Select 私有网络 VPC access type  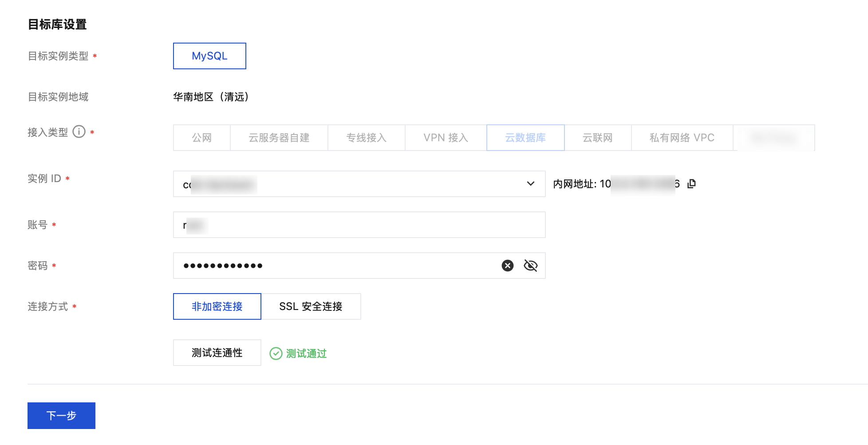click(x=682, y=138)
